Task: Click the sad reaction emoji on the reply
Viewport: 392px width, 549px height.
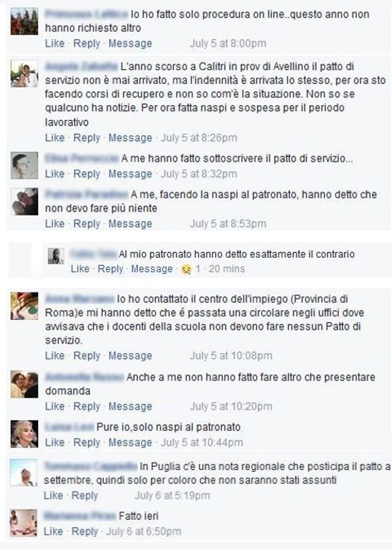Action: (x=186, y=269)
